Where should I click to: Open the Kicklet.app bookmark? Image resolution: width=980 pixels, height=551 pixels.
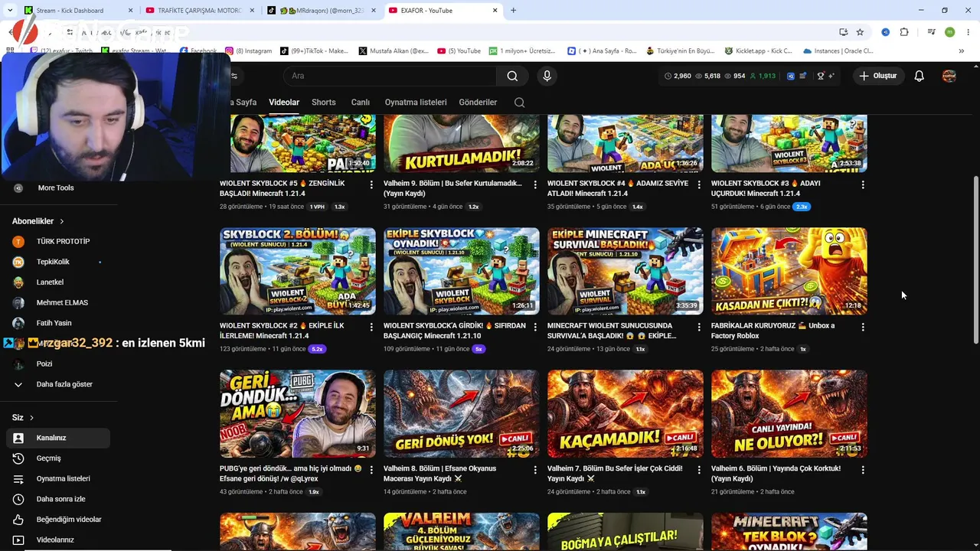pos(757,51)
